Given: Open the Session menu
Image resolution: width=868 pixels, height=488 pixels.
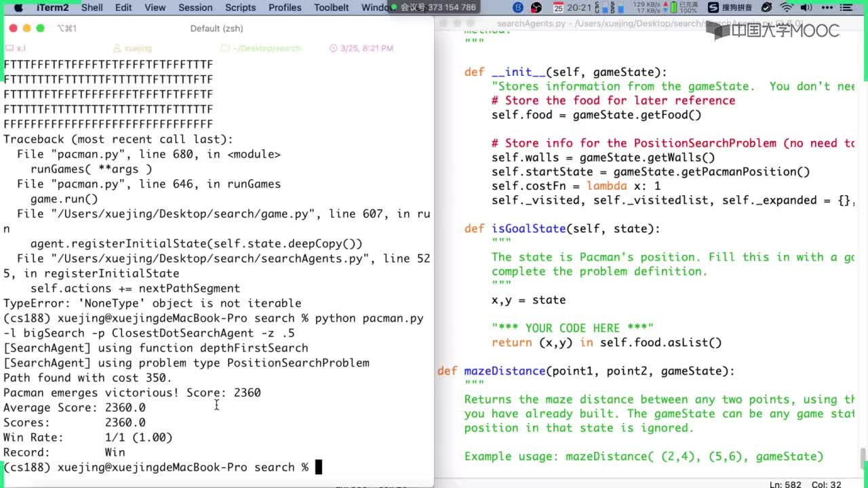Looking at the screenshot, I should (x=195, y=7).
